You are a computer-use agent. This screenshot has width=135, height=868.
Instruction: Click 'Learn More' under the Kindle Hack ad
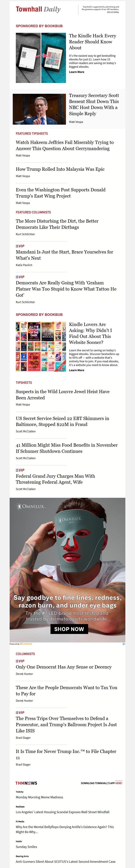click(76, 72)
